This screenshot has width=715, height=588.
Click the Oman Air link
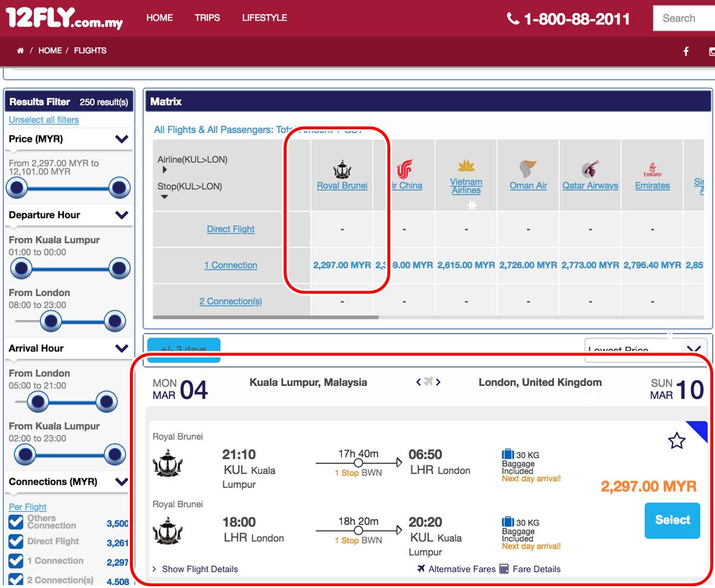point(529,185)
